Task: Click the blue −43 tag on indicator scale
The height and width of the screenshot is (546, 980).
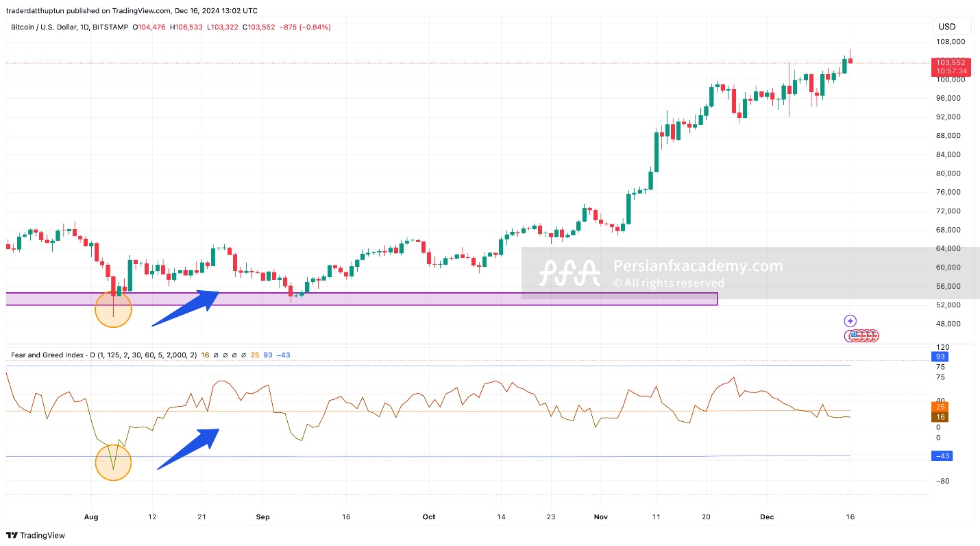Action: point(942,456)
